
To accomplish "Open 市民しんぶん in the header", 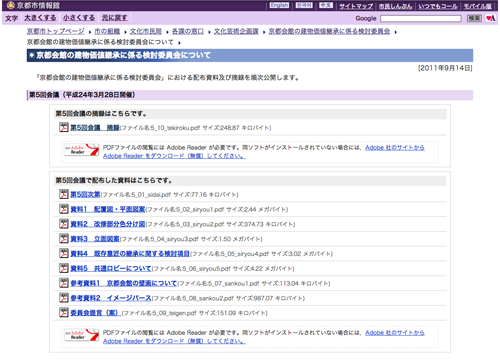I will coord(395,6).
